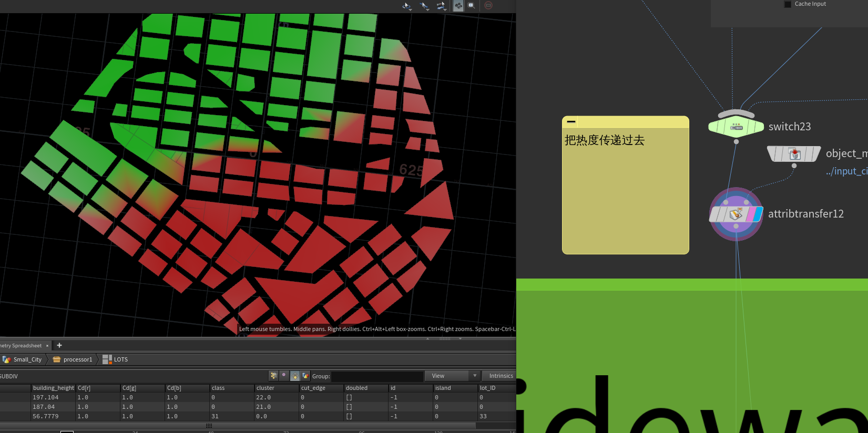This screenshot has height=433, width=868.
Task: Add a new pane tab with plus
Action: click(x=59, y=345)
